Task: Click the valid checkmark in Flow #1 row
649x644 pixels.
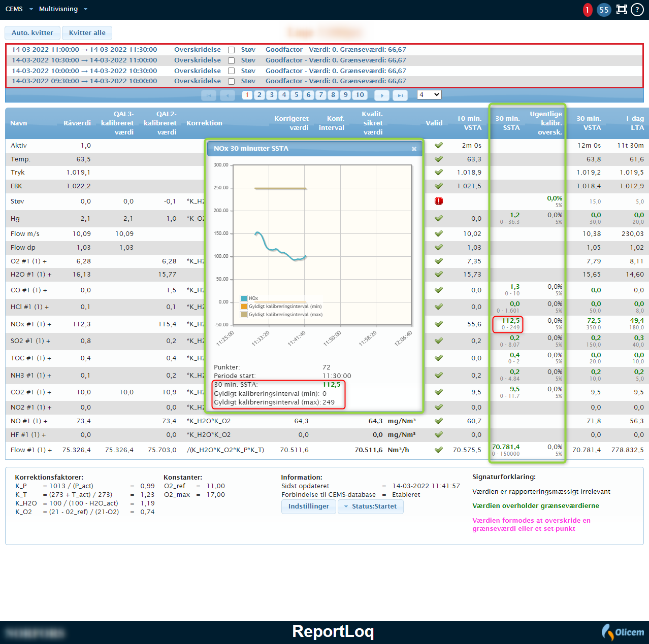Action: point(439,450)
